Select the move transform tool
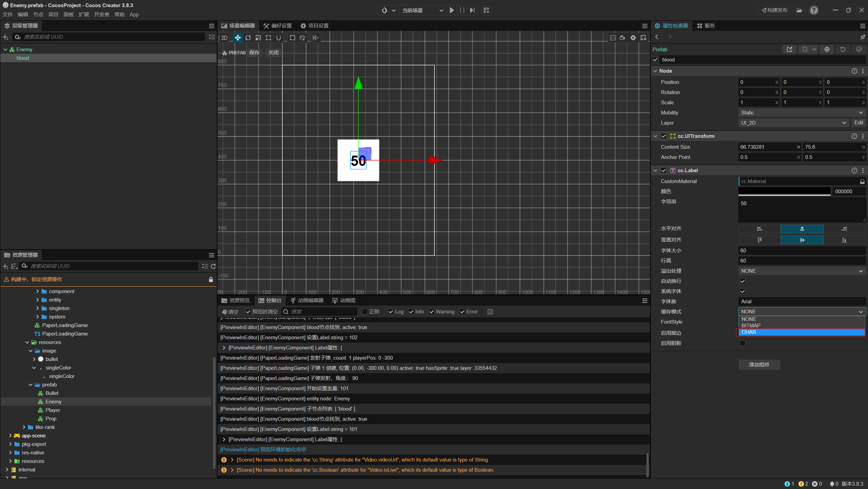Image resolution: width=868 pixels, height=489 pixels. pos(238,38)
